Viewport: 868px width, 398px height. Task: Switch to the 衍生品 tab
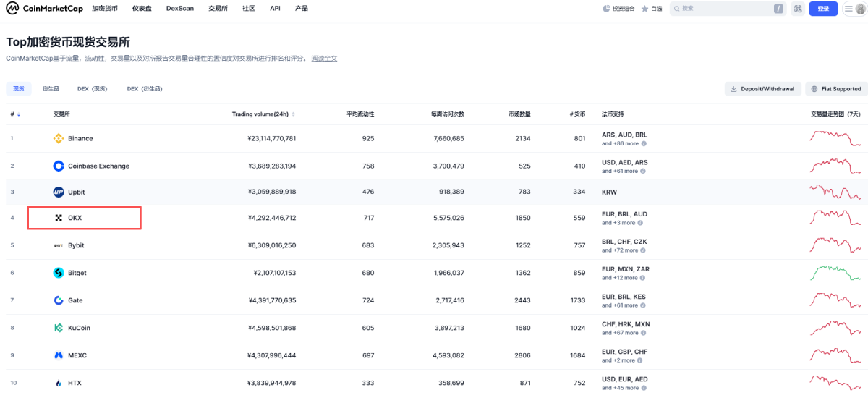click(x=51, y=89)
